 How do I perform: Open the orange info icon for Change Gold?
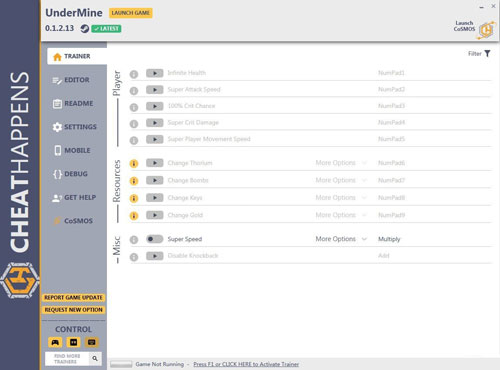click(x=134, y=216)
